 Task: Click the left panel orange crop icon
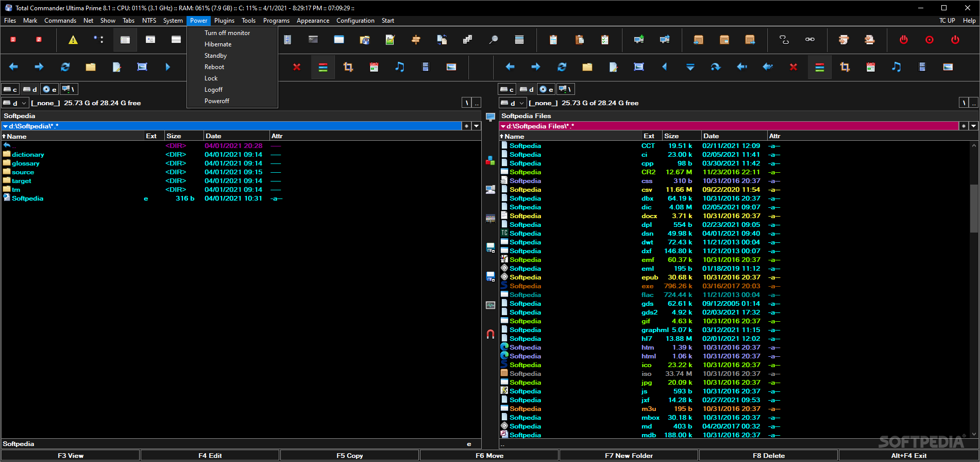(348, 67)
